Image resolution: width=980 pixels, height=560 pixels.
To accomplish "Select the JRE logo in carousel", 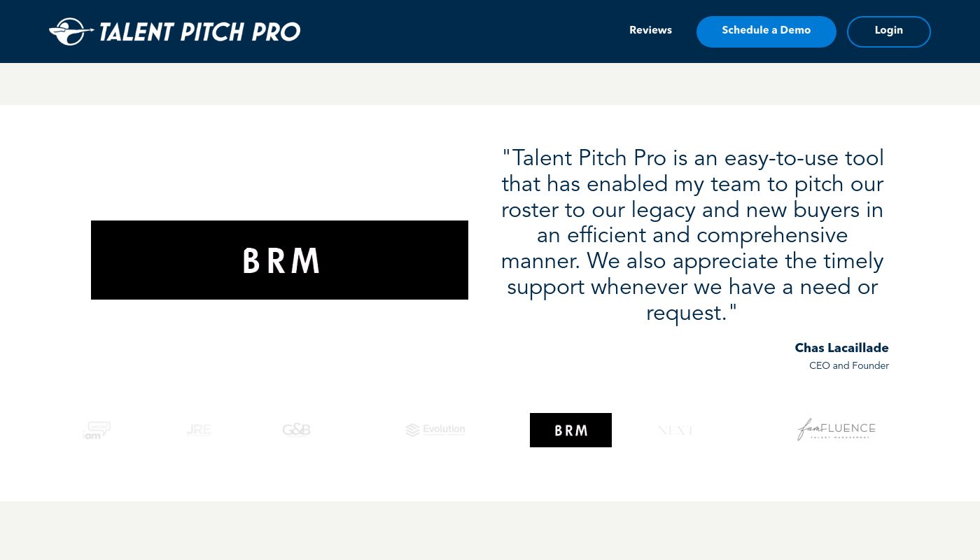I will point(199,430).
